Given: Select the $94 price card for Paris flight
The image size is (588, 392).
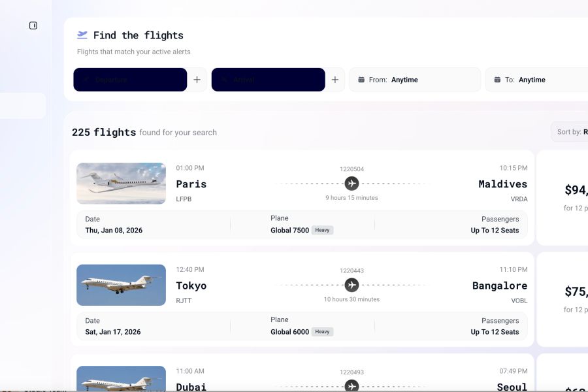Looking at the screenshot, I should pyautogui.click(x=563, y=198).
